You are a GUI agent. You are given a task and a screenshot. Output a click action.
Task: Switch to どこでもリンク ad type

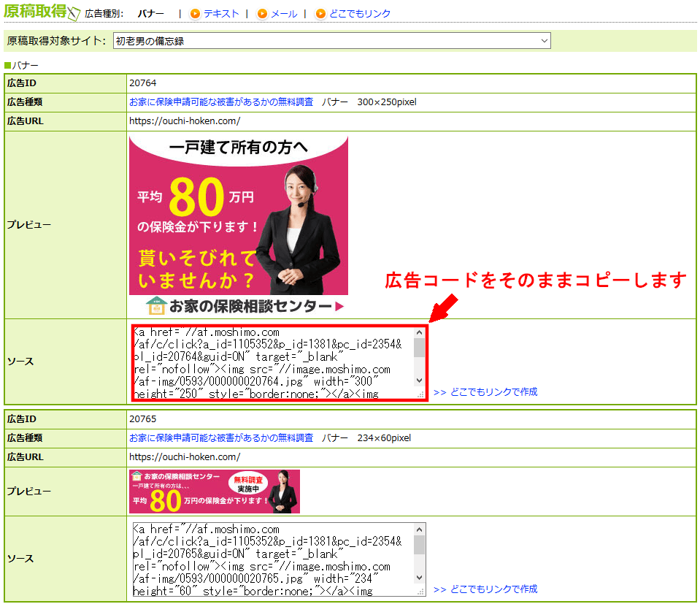click(360, 14)
